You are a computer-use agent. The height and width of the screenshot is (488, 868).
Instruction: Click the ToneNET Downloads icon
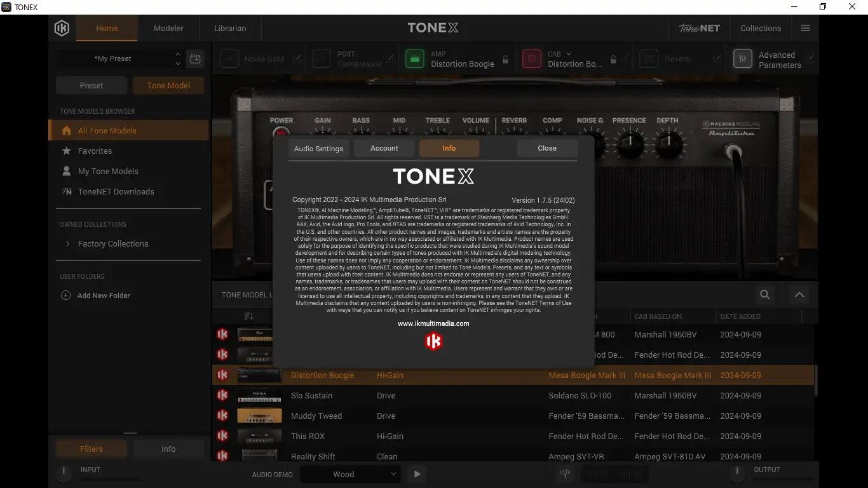pos(66,191)
